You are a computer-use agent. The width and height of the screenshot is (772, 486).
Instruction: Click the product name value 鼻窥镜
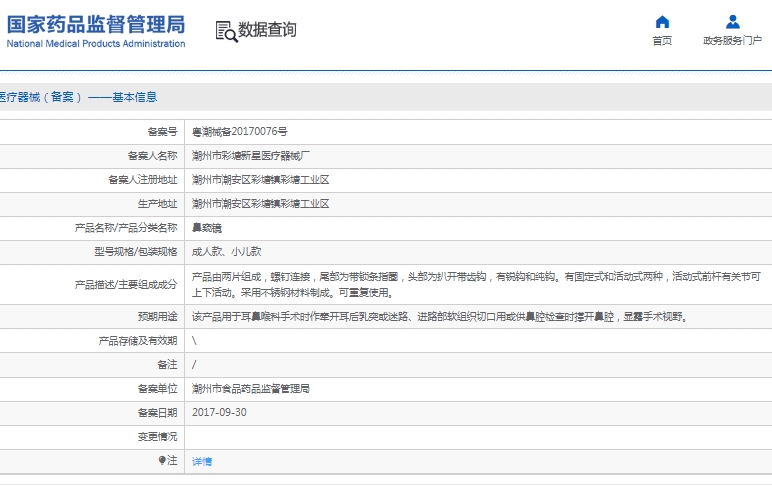[207, 228]
